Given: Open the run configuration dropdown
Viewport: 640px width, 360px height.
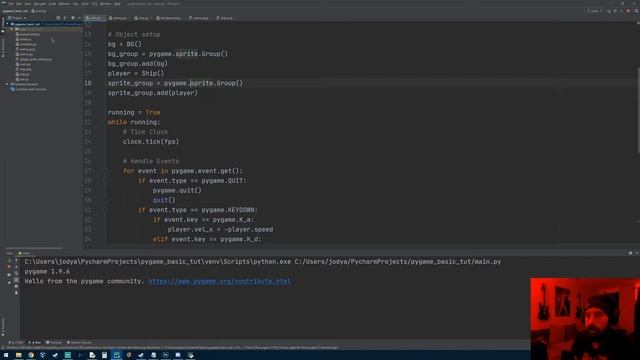Looking at the screenshot, I should pyautogui.click(x=595, y=11).
